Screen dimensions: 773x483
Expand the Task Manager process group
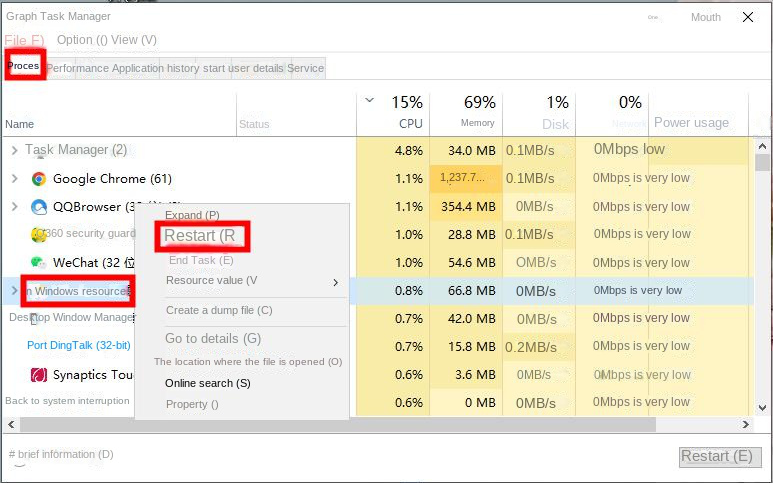[14, 150]
